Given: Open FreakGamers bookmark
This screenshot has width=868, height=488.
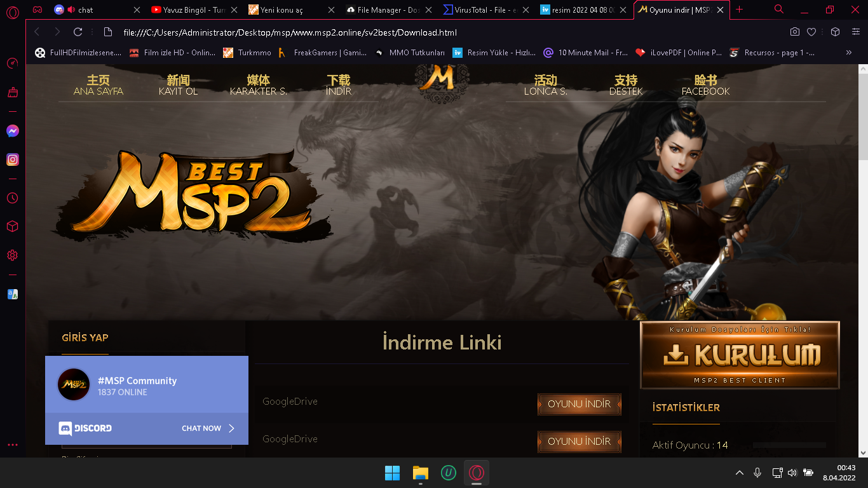Looking at the screenshot, I should pyautogui.click(x=323, y=53).
